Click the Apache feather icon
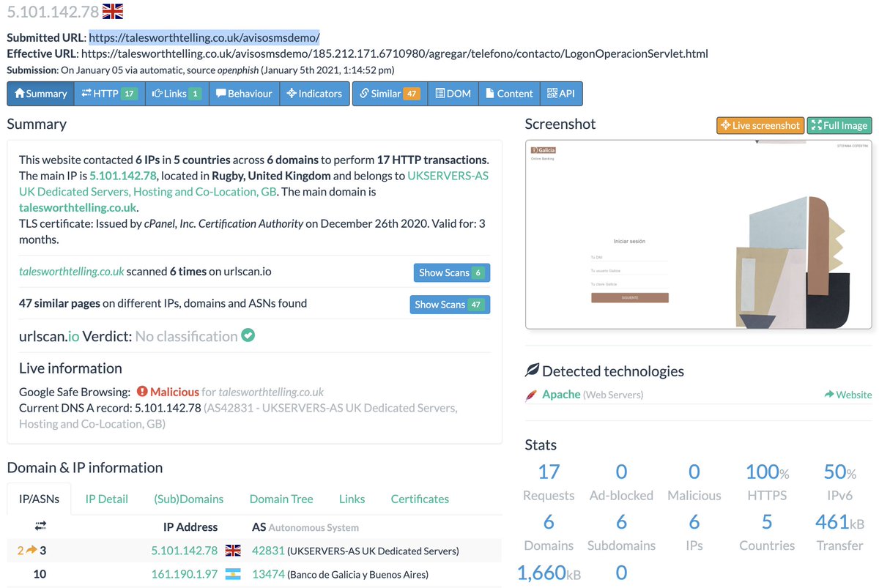 point(531,395)
